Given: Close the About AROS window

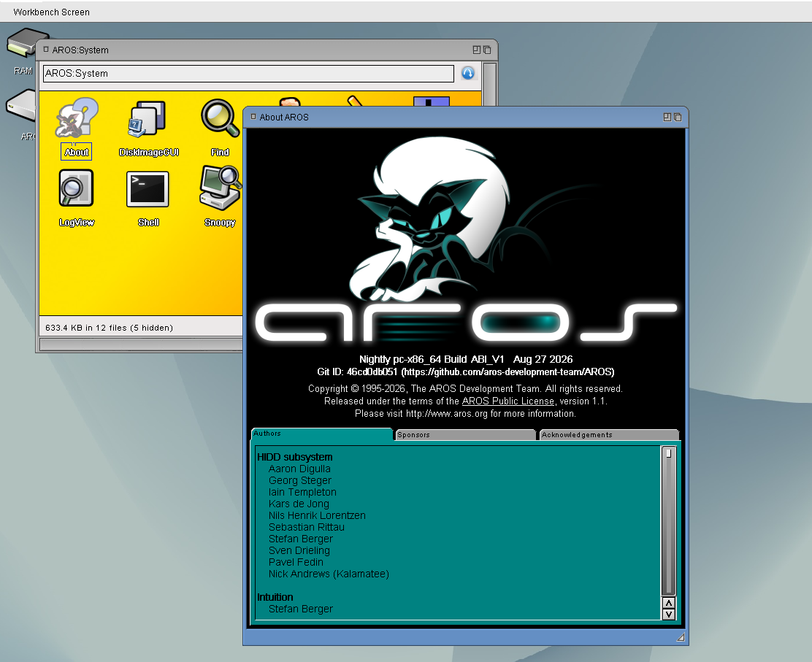Looking at the screenshot, I should pyautogui.click(x=253, y=117).
